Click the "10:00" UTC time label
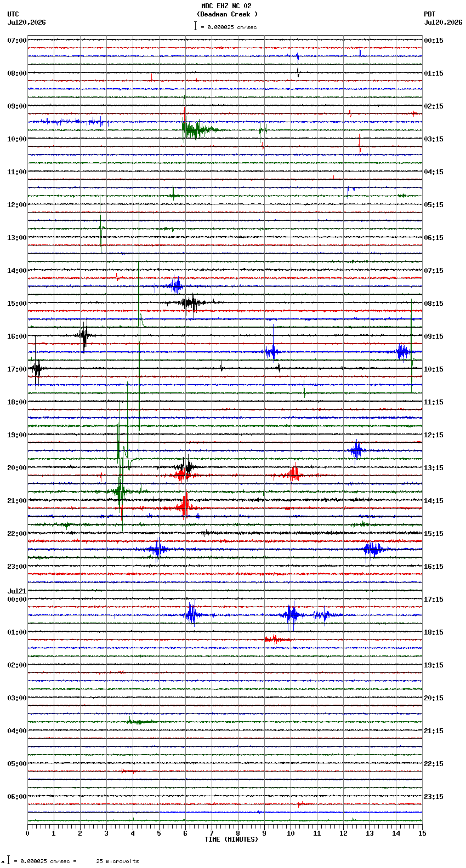The height and width of the screenshot is (868, 466). click(x=17, y=139)
